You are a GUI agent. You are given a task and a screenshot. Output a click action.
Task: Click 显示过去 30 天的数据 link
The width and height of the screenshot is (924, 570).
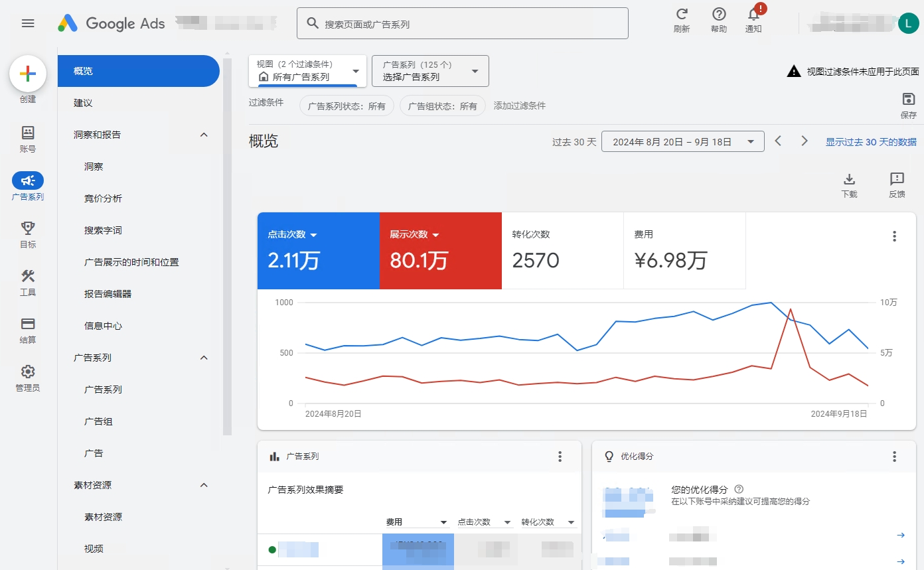pos(871,141)
